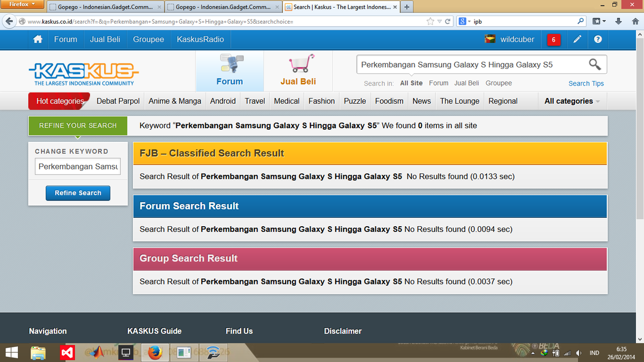Switch to the first Gopego browser tab
Viewport: 644px width, 362px height.
coord(105,7)
